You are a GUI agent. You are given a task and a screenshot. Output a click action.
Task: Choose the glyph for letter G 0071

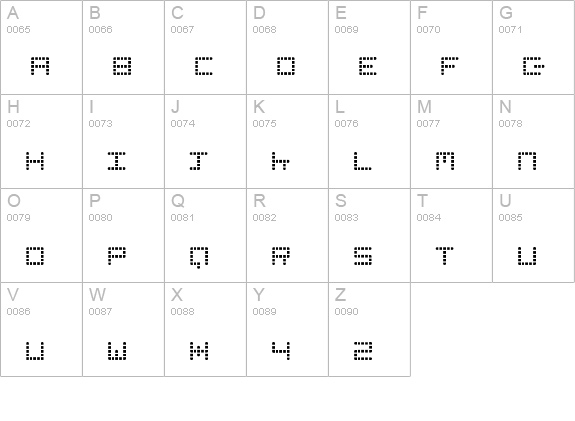pyautogui.click(x=534, y=66)
